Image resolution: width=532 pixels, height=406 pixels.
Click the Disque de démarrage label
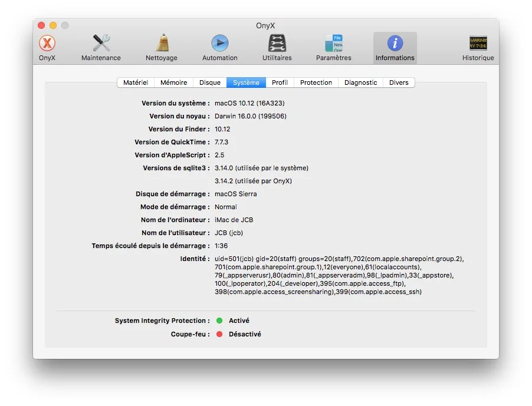click(173, 194)
